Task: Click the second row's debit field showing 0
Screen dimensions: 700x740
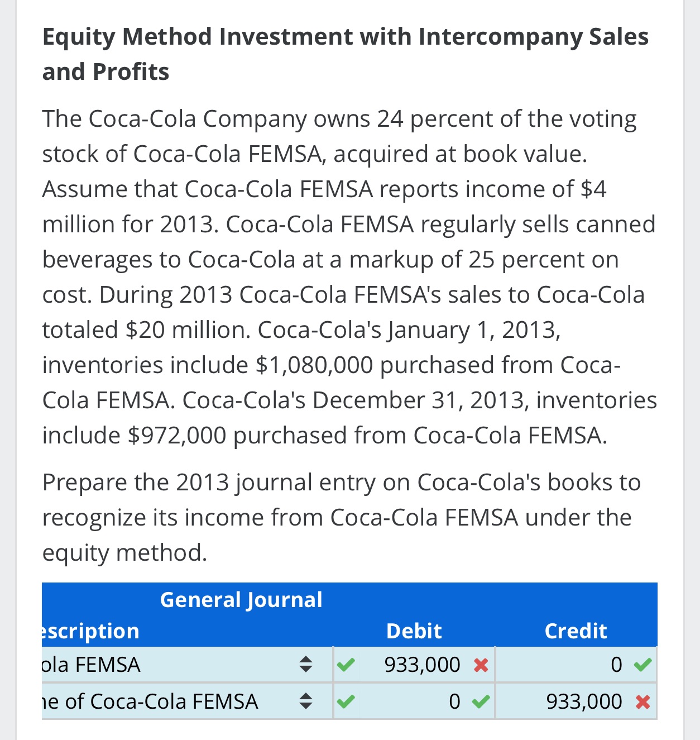Action: [454, 701]
